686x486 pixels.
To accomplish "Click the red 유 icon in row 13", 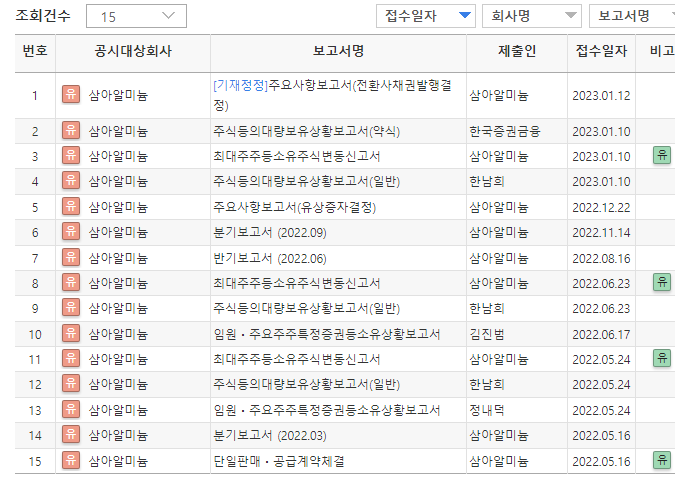I will point(71,409).
